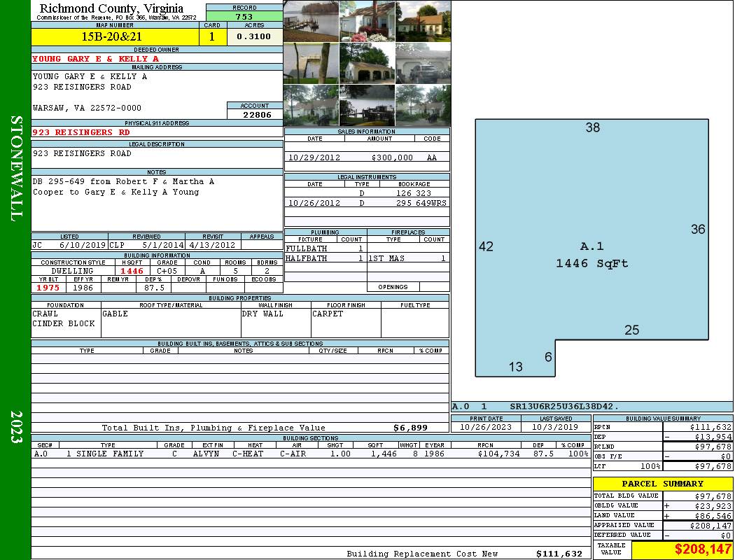This screenshot has height=560, width=735.
Task: Select sketch dimension 38 on top edge
Action: coord(592,127)
